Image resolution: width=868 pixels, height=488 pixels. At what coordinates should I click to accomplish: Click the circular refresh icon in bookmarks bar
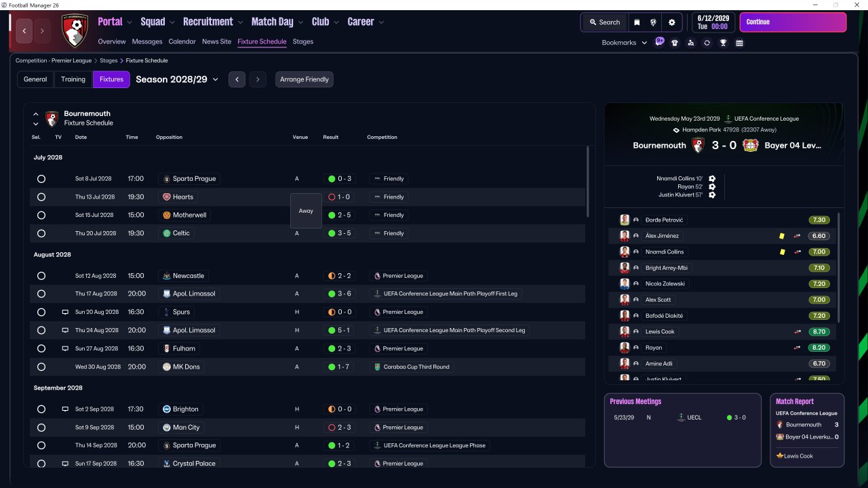[x=707, y=43]
